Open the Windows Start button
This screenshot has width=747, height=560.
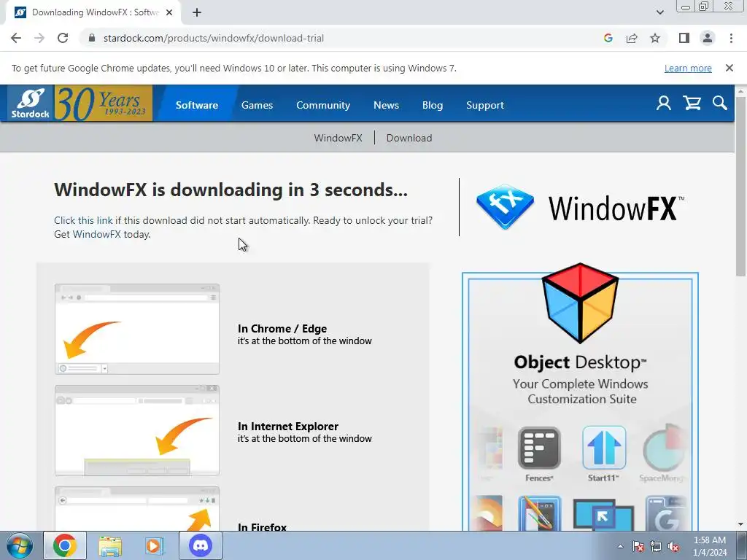tap(20, 545)
